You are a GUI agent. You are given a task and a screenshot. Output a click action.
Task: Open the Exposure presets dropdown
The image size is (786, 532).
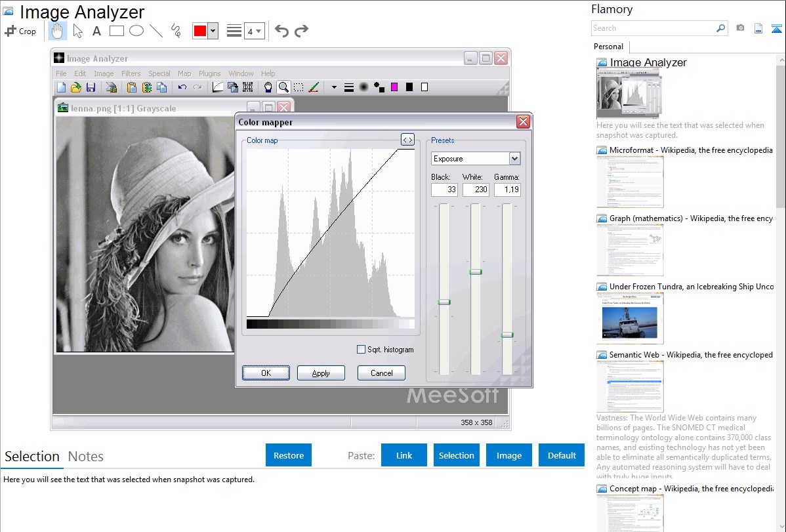(514, 159)
